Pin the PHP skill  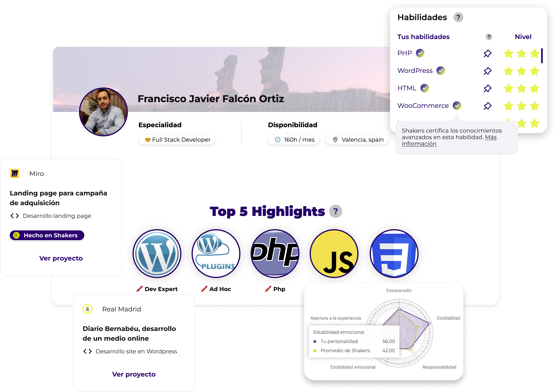pos(487,53)
